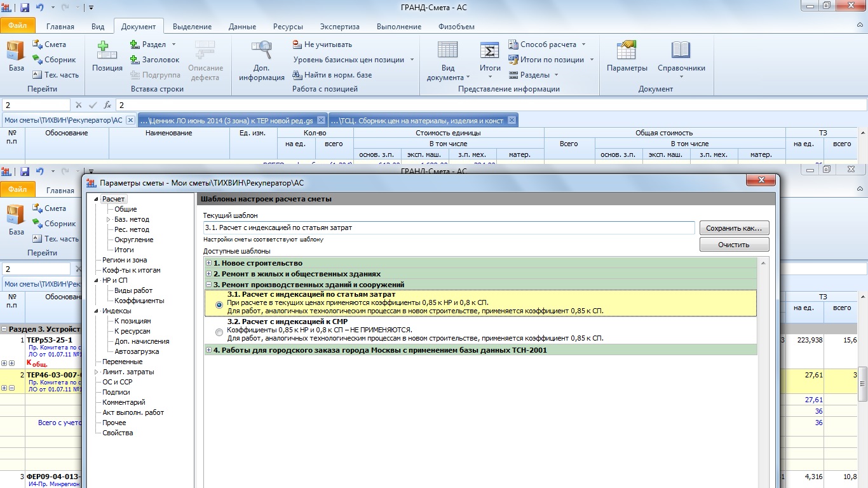Expand template group 1. Новое строительство

click(209, 263)
